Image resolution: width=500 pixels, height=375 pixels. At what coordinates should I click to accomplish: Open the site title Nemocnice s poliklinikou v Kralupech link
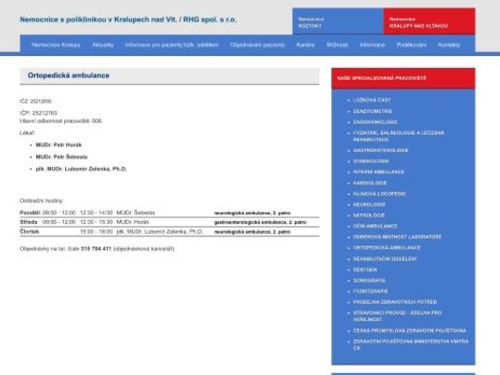point(128,19)
